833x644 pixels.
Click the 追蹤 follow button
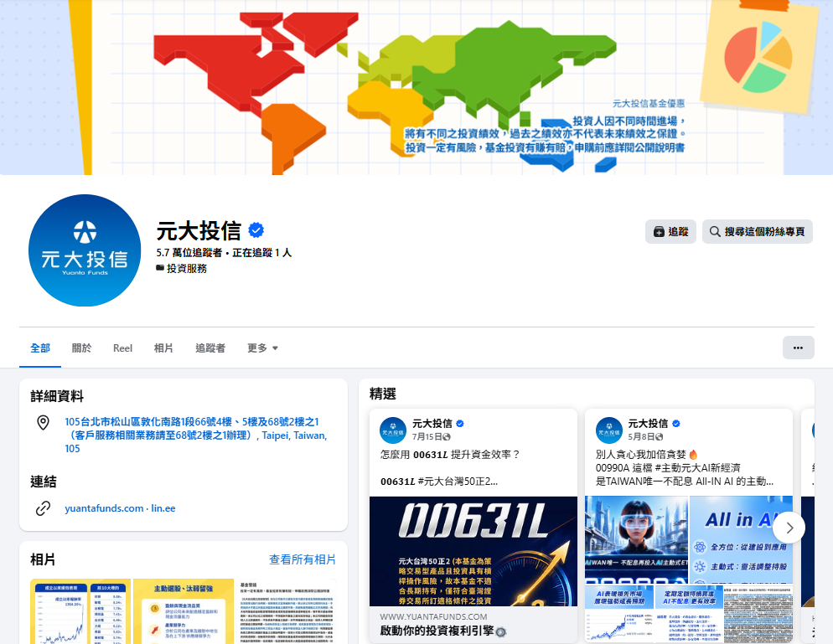click(670, 231)
